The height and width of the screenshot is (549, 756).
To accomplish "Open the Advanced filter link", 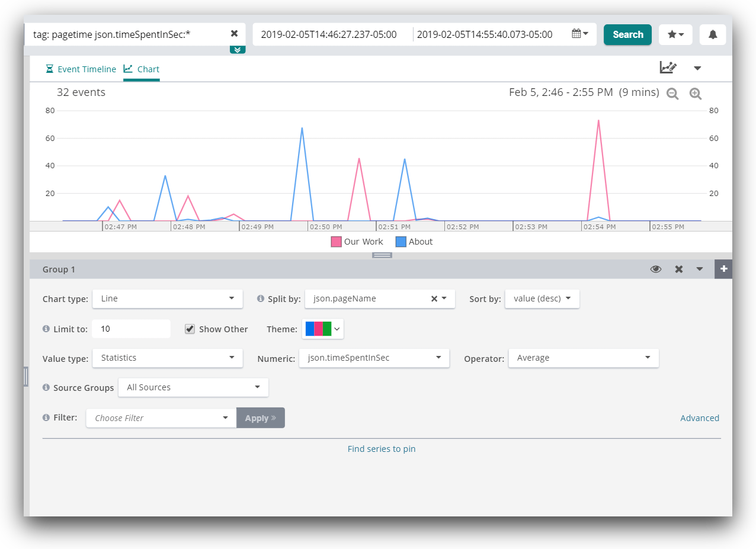I will pos(699,418).
